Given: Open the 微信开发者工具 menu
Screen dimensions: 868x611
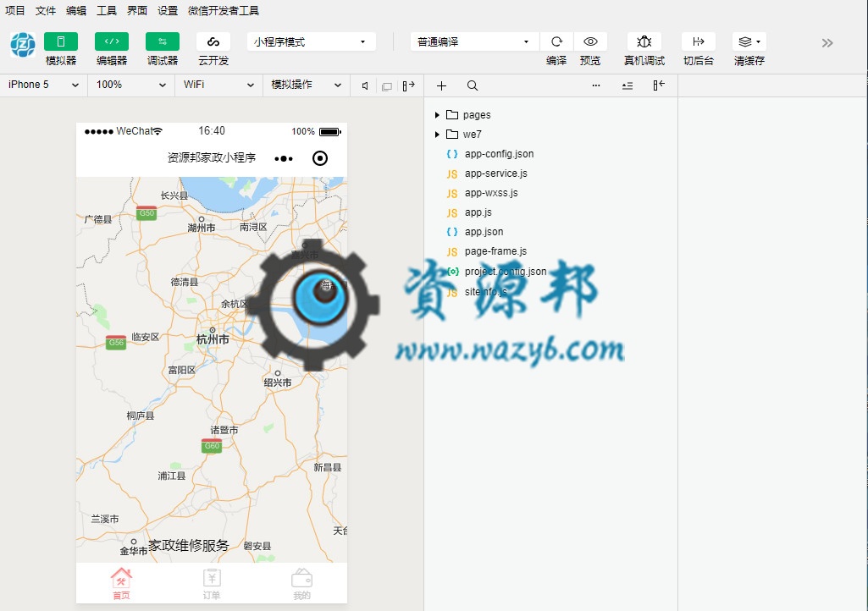Looking at the screenshot, I should 223,10.
